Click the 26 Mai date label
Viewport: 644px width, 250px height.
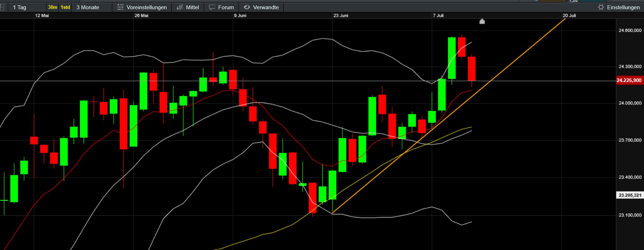point(141,16)
